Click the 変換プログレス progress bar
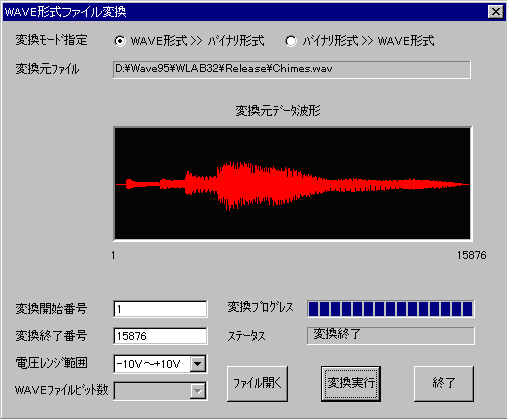 click(x=391, y=309)
